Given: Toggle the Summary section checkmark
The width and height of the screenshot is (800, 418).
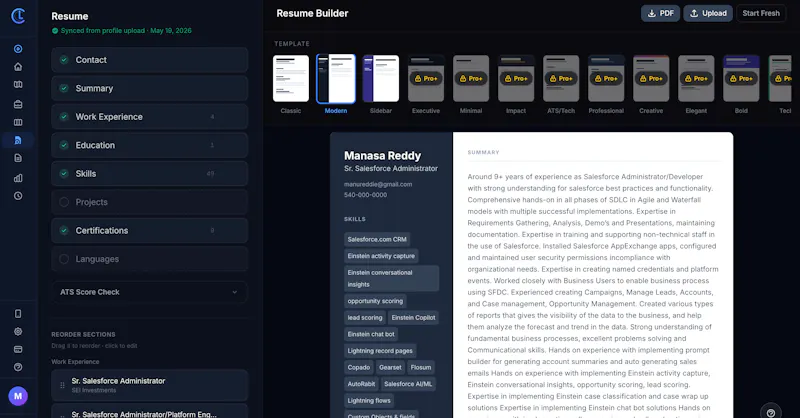Looking at the screenshot, I should coord(64,88).
